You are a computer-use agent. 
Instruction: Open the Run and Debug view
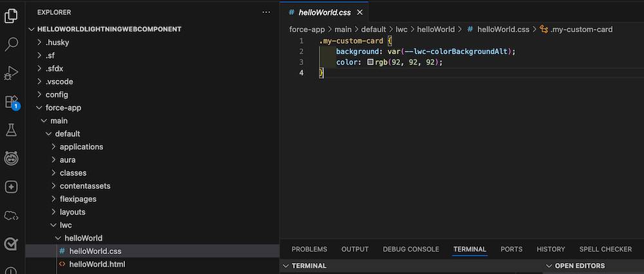pos(11,73)
